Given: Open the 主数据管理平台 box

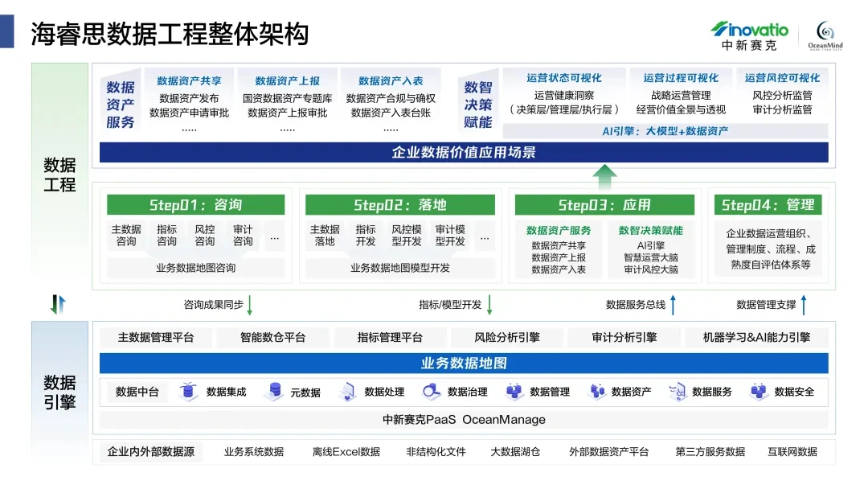Looking at the screenshot, I should (x=156, y=337).
